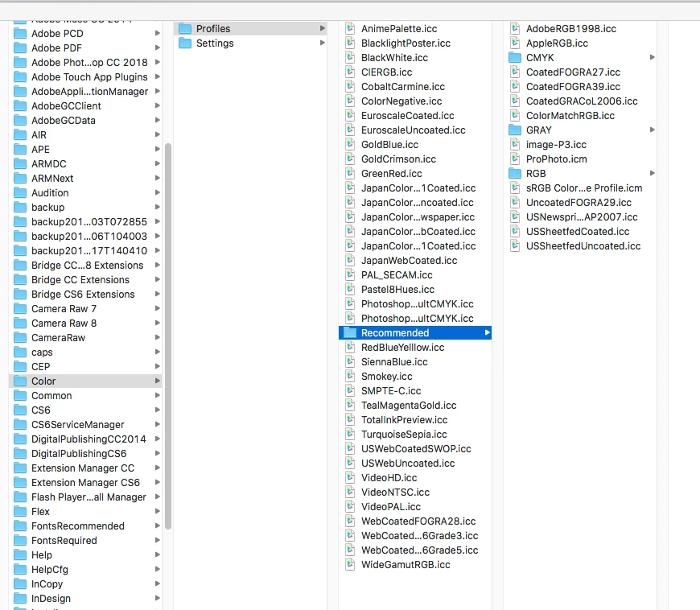This screenshot has height=610, width=700.
Task: Expand the Flex folder arrow
Action: point(157,511)
